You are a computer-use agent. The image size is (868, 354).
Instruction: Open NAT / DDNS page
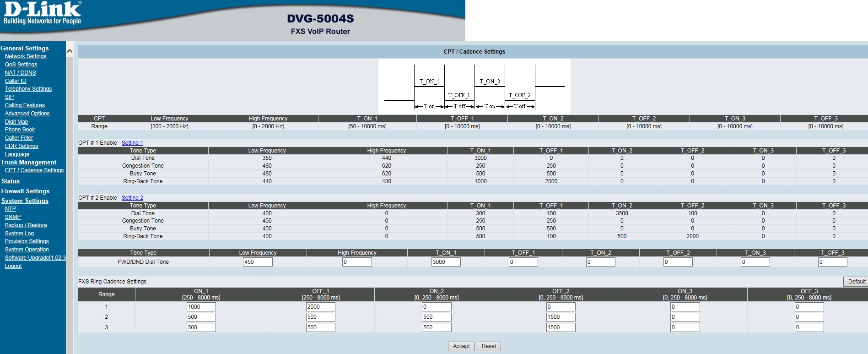coord(21,73)
